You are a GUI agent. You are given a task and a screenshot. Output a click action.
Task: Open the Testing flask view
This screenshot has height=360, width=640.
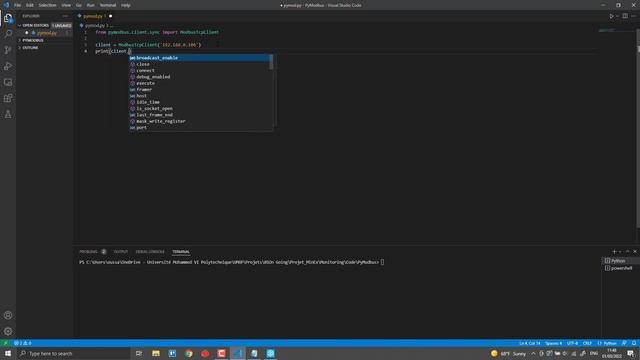pyautogui.click(x=8, y=114)
